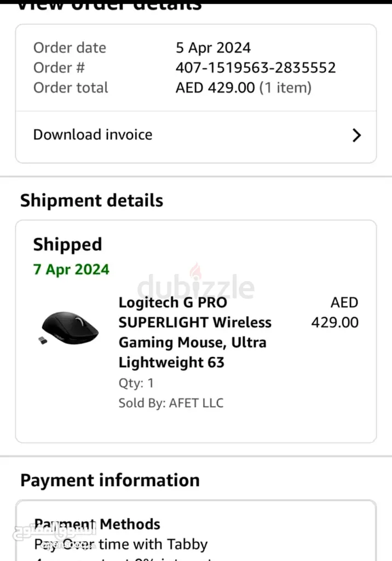Screen dimensions: 392x561
Task: Click the Pay Over time with Tabby text
Action: click(121, 545)
